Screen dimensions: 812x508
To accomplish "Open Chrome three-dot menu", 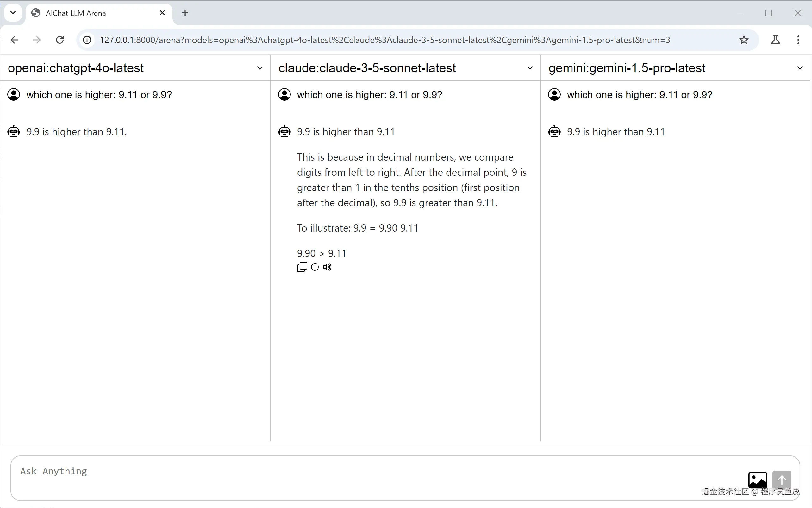I will [x=798, y=40].
